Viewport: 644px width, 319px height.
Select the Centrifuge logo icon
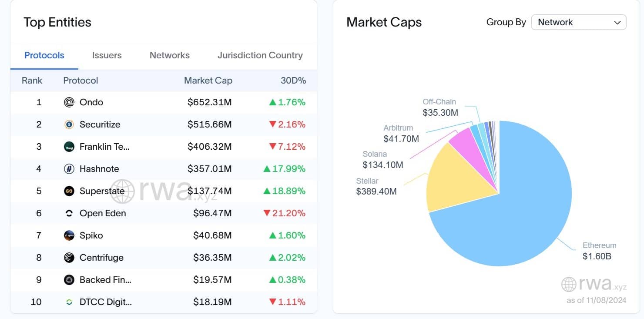coord(68,258)
